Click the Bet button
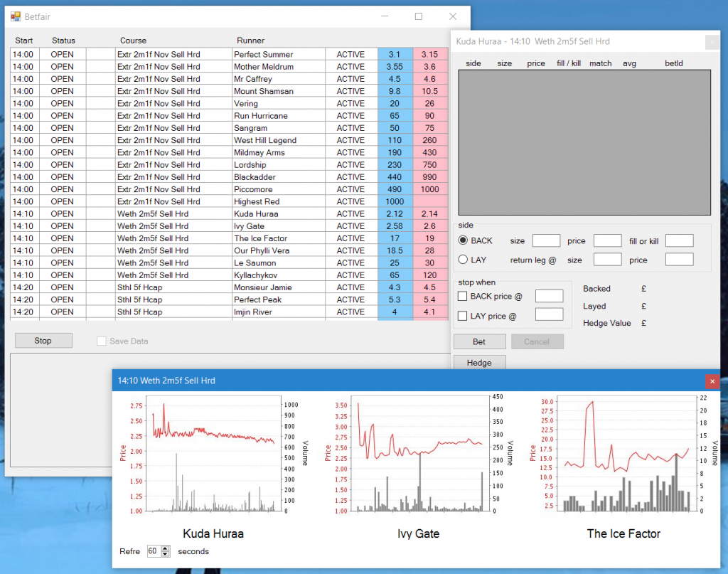Image resolution: width=728 pixels, height=574 pixels. [x=480, y=342]
